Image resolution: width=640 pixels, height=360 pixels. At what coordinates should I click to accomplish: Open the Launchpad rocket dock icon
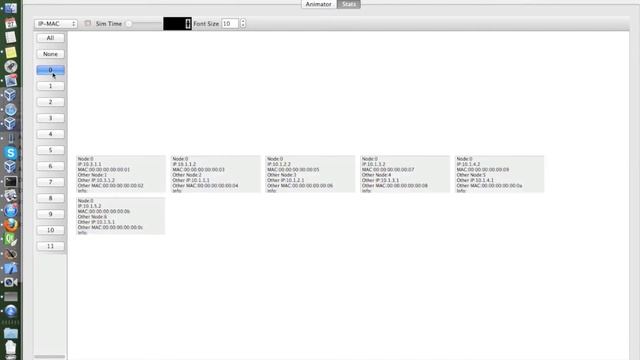(x=11, y=66)
